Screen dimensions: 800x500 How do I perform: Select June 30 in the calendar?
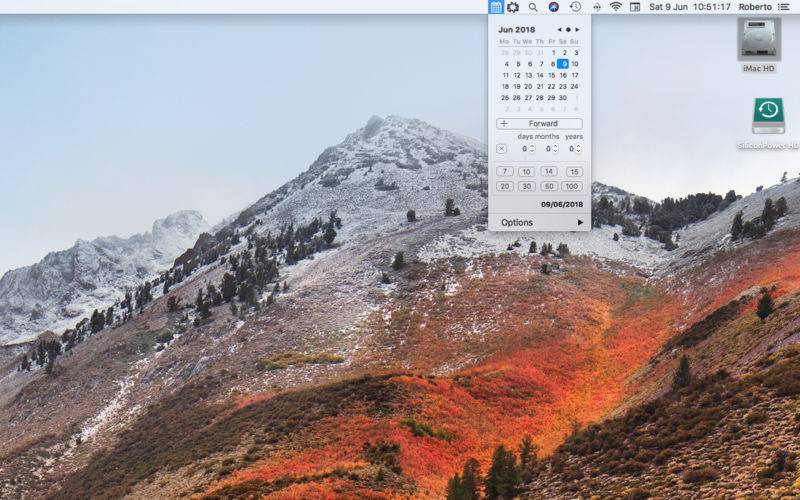(x=563, y=97)
